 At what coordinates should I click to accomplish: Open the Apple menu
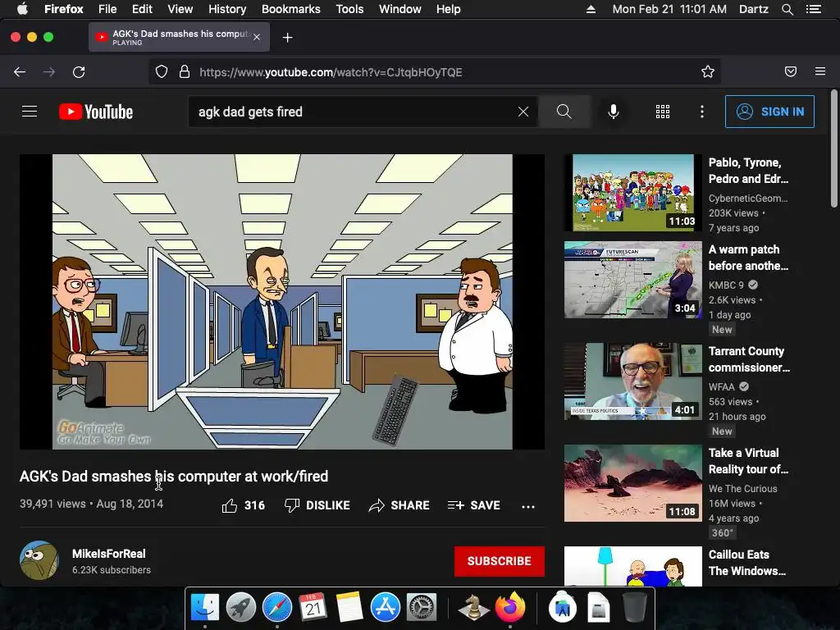tap(22, 9)
